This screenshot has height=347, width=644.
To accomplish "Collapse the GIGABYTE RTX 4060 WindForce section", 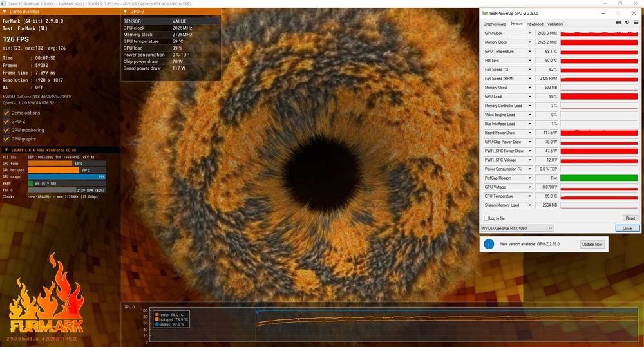I will [x=6, y=150].
